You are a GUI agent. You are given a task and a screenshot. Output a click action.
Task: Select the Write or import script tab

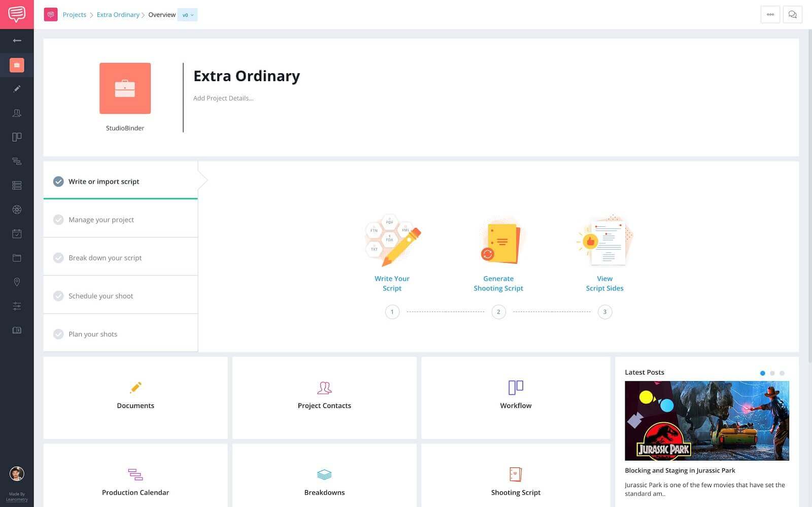[121, 181]
